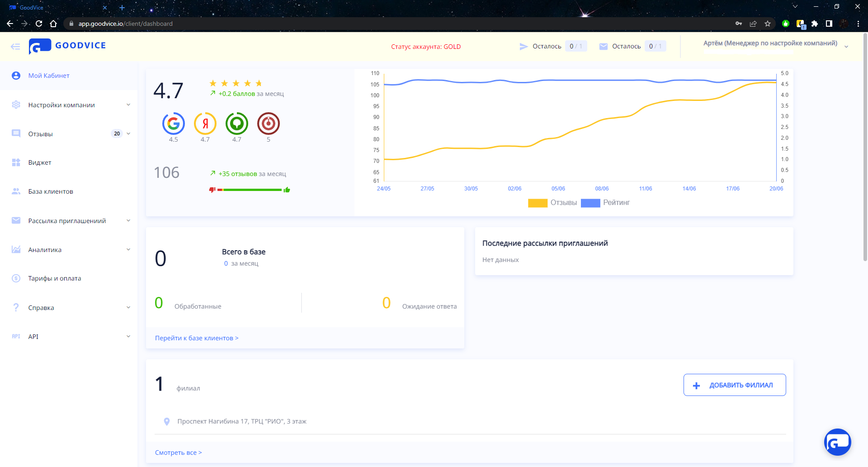Screen dimensions: 868x467
Task: Toggle the Отзывы series in chart legend
Action: click(x=552, y=203)
